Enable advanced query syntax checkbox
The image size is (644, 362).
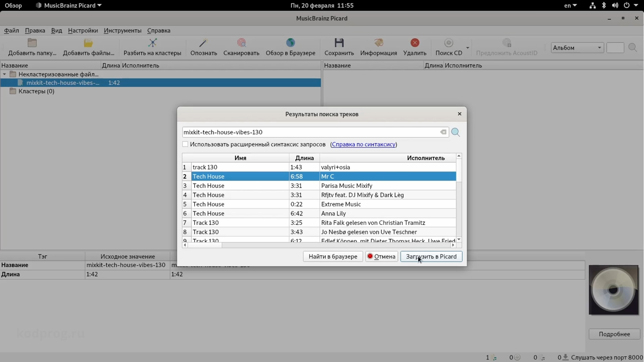[x=185, y=144]
